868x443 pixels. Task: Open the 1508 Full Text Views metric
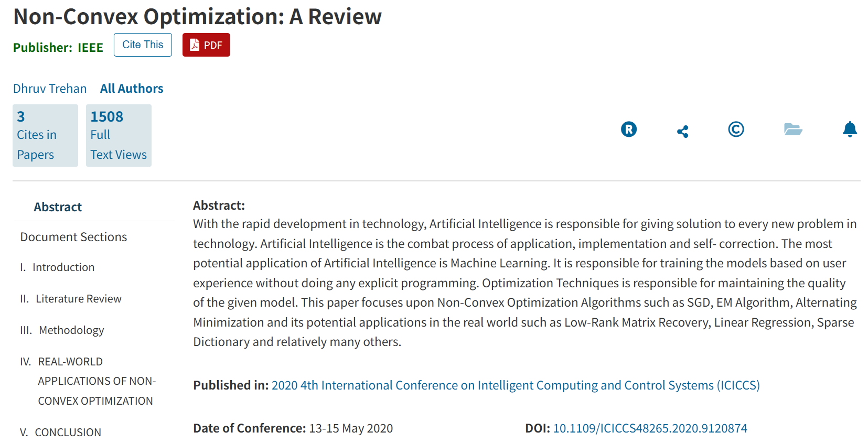point(119,135)
